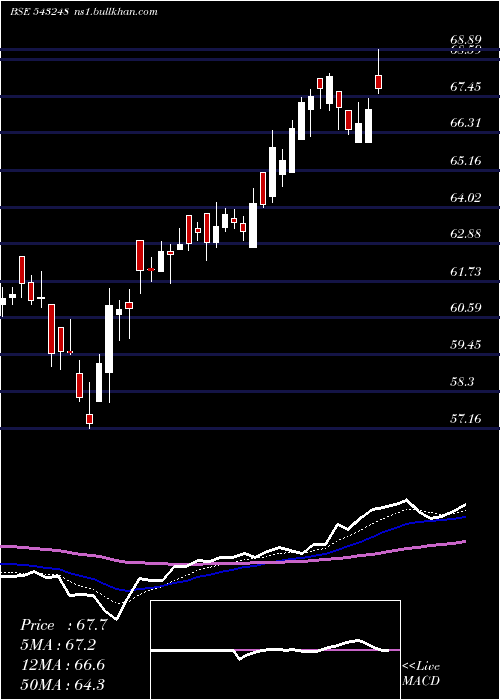Click the 68.89 price level label
The height and width of the screenshot is (700, 500).
click(465, 40)
